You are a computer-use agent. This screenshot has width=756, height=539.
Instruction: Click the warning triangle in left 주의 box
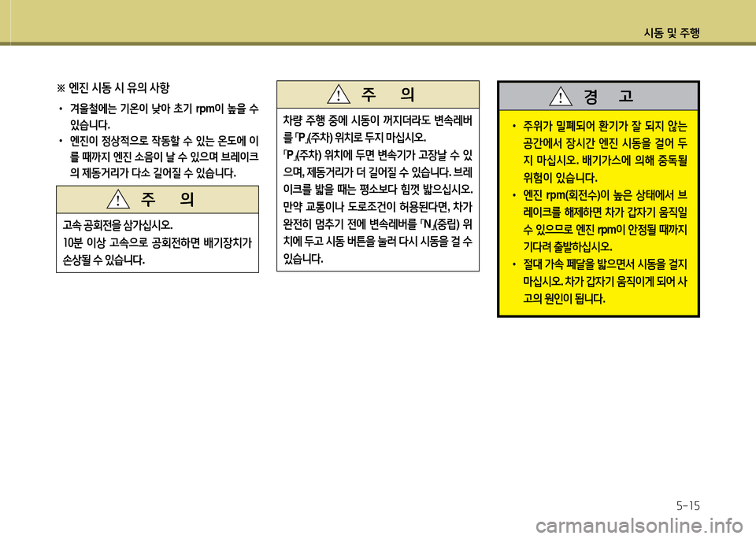[x=118, y=199]
